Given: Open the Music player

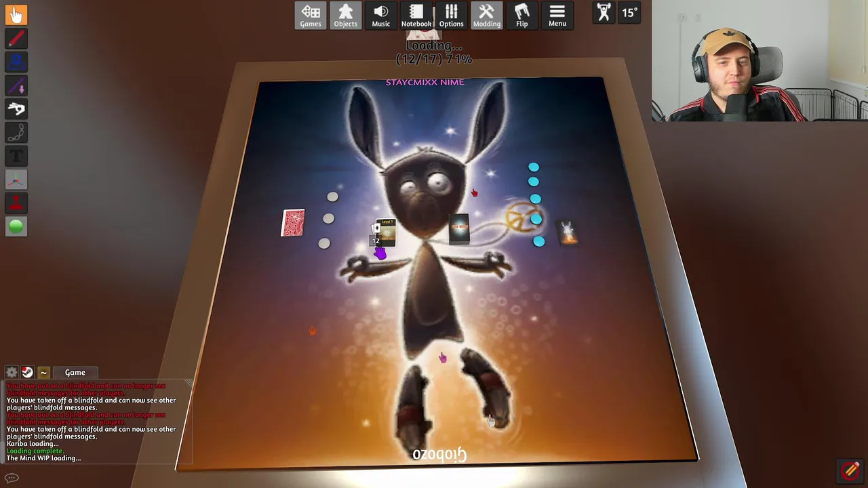Looking at the screenshot, I should coord(381,16).
